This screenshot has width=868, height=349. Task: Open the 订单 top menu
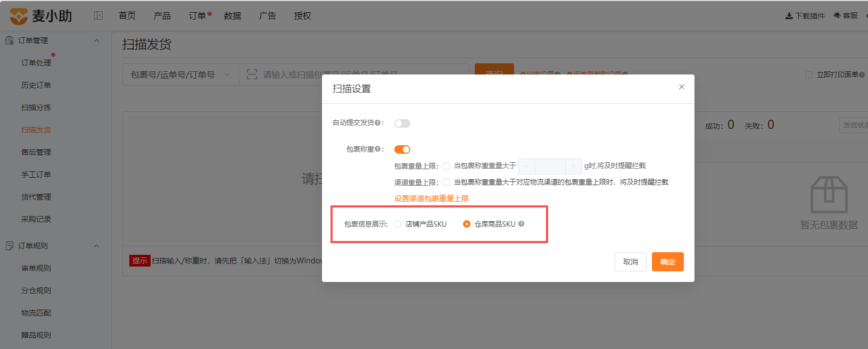197,16
